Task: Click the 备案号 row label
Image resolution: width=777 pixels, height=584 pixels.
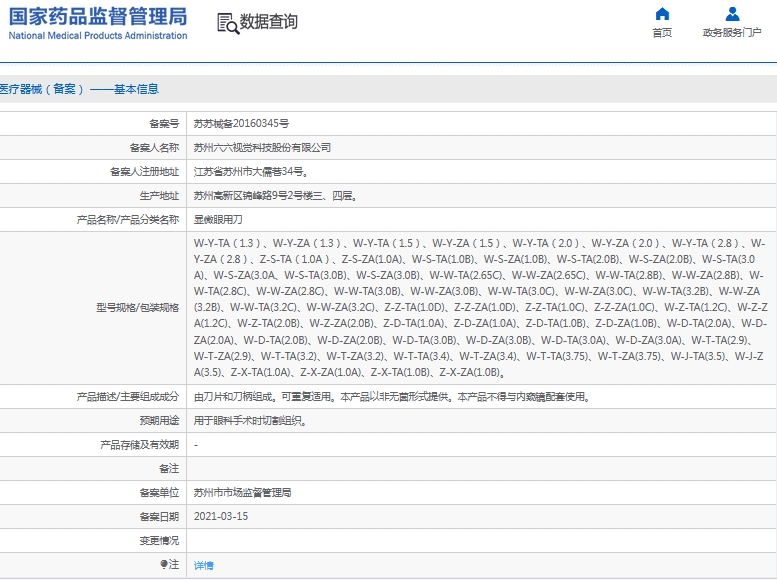Action: (x=164, y=123)
